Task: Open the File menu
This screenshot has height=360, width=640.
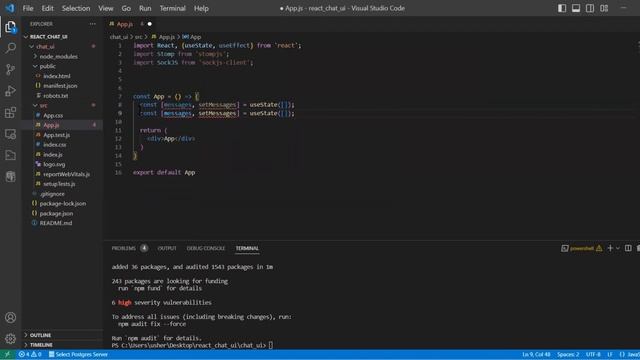Action: [x=28, y=8]
